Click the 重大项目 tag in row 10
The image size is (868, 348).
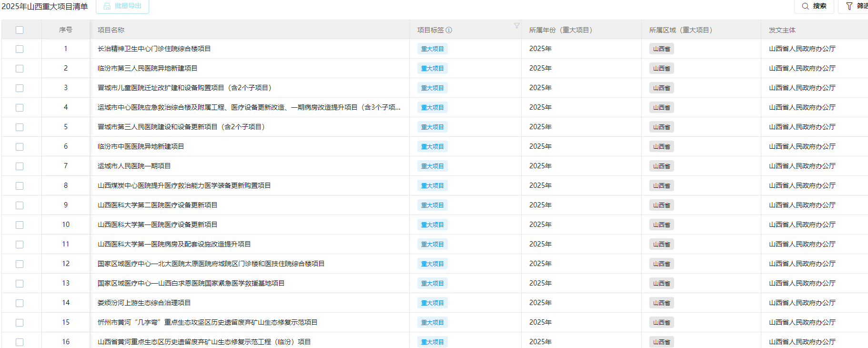[432, 225]
